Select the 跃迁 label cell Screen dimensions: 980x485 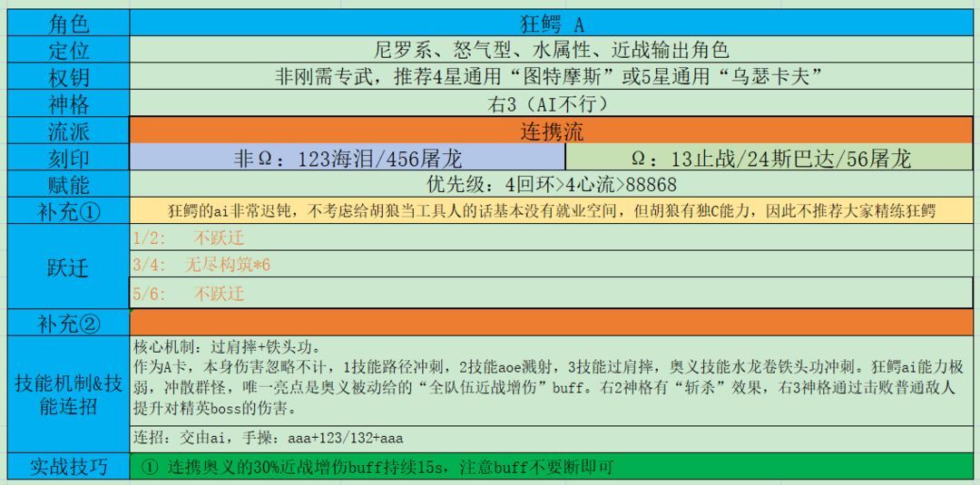(x=68, y=267)
